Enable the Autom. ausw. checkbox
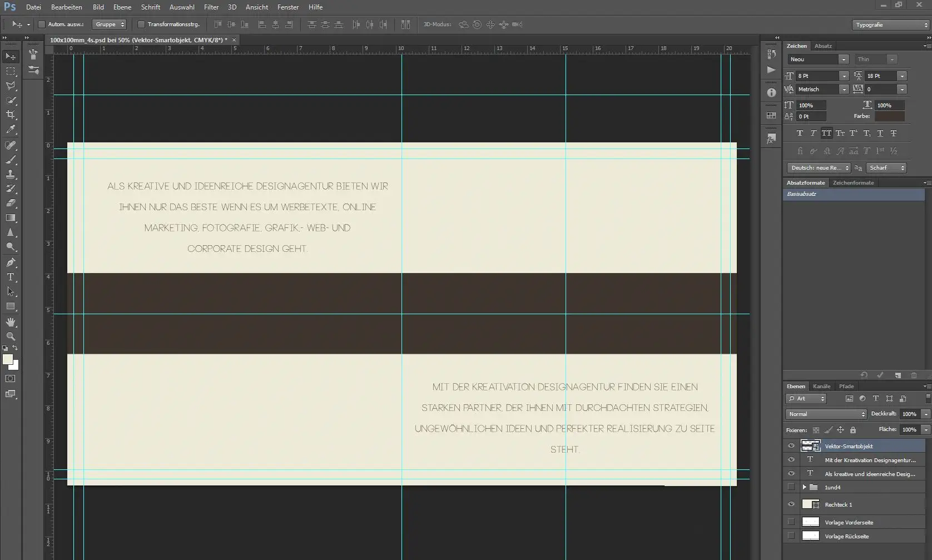This screenshot has height=560, width=932. (x=42, y=24)
